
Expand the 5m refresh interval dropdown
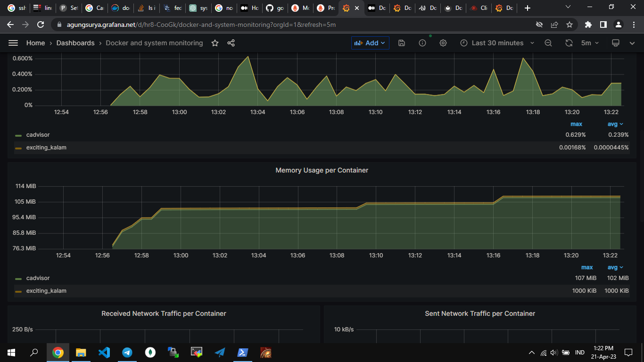click(x=590, y=43)
